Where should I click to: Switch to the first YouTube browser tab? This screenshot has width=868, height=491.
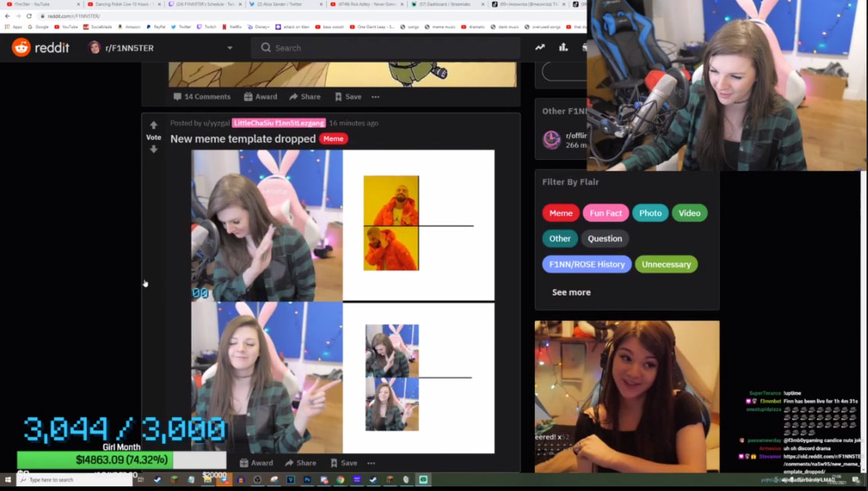[42, 4]
